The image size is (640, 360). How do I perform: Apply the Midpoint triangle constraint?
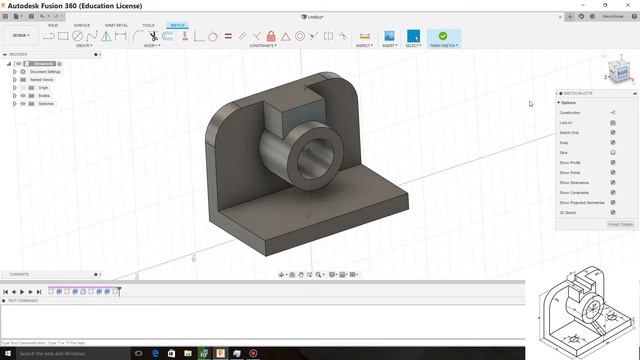click(x=285, y=36)
